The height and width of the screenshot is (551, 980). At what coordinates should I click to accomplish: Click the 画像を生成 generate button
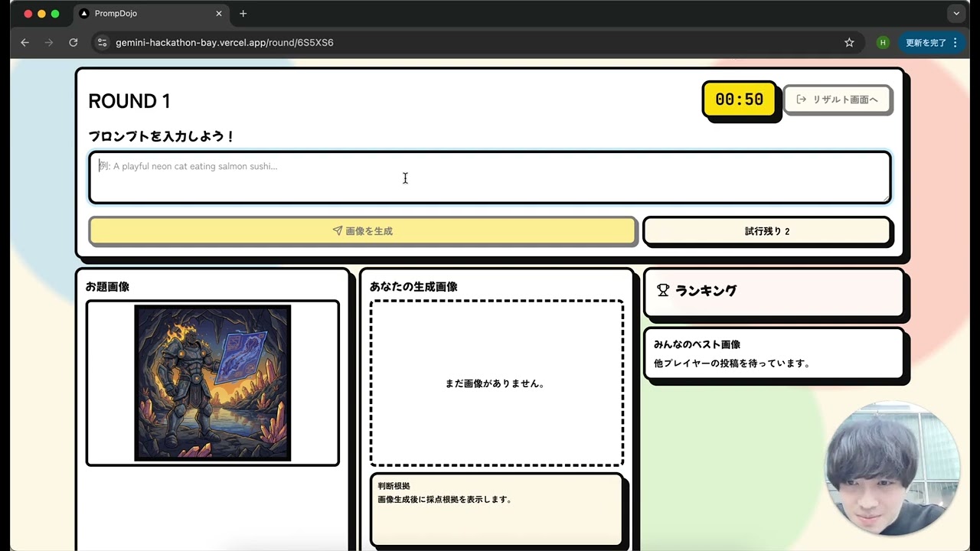pyautogui.click(x=363, y=230)
